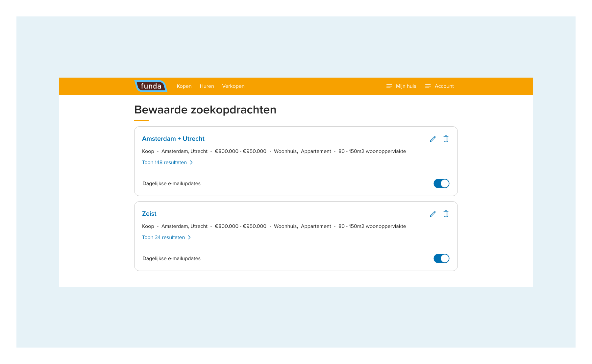Click 'Koop' in the Amsterdam + Utrecht card
The height and width of the screenshot is (364, 592).
point(148,151)
